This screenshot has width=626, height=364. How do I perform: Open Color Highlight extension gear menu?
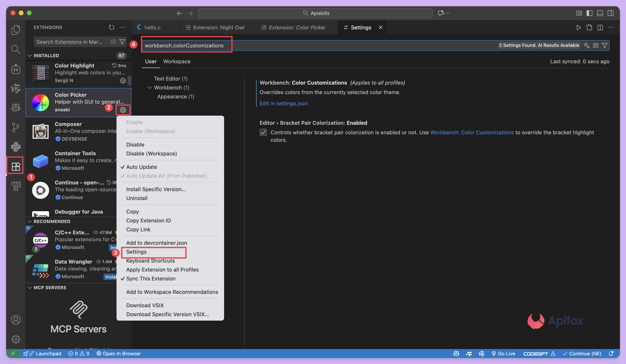pos(123,81)
